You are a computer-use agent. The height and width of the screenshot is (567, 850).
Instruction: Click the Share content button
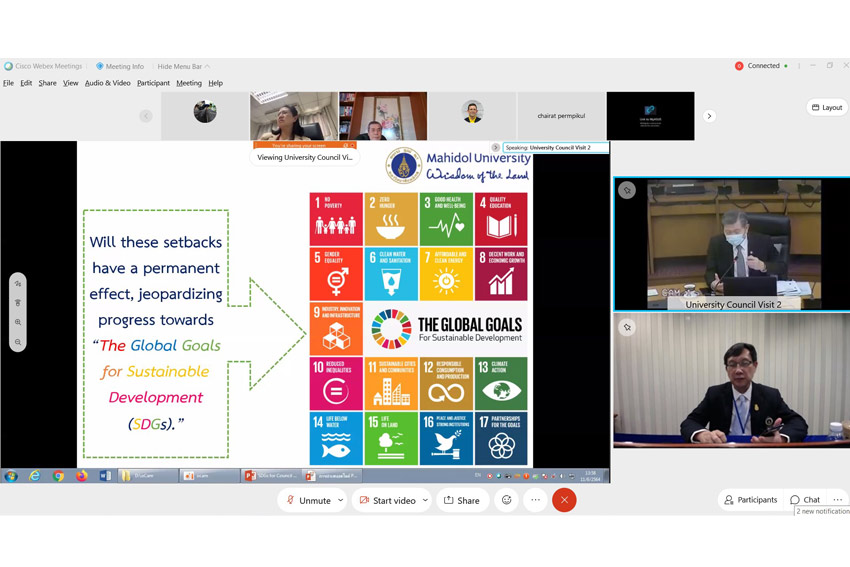coord(461,500)
